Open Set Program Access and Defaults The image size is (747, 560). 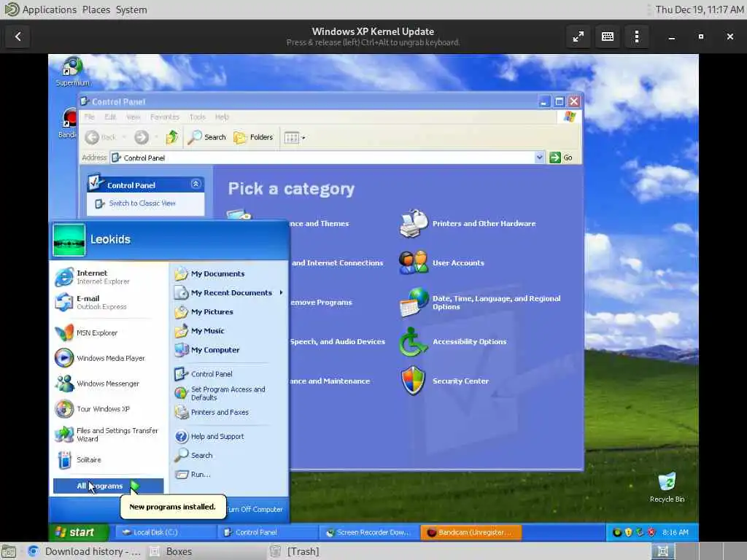pos(229,393)
